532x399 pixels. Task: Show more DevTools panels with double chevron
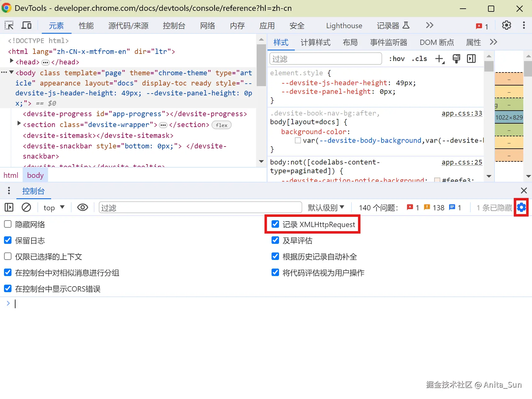coord(430,25)
